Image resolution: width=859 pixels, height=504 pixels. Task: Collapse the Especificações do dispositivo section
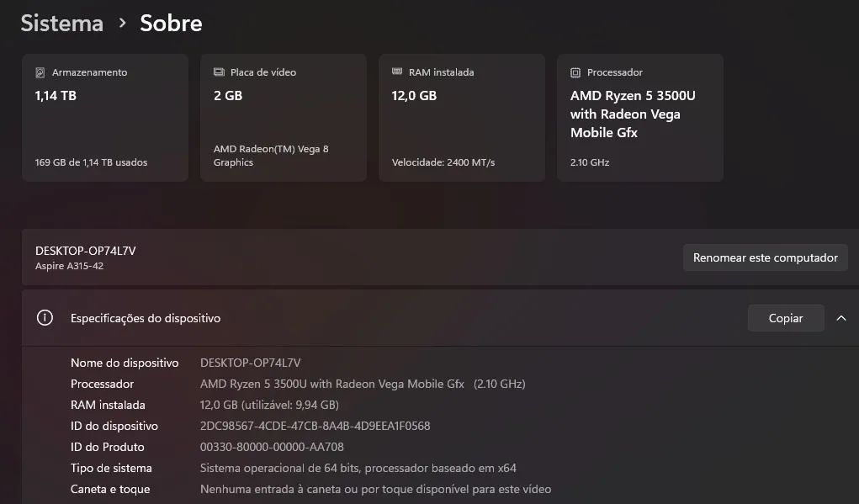tap(840, 318)
